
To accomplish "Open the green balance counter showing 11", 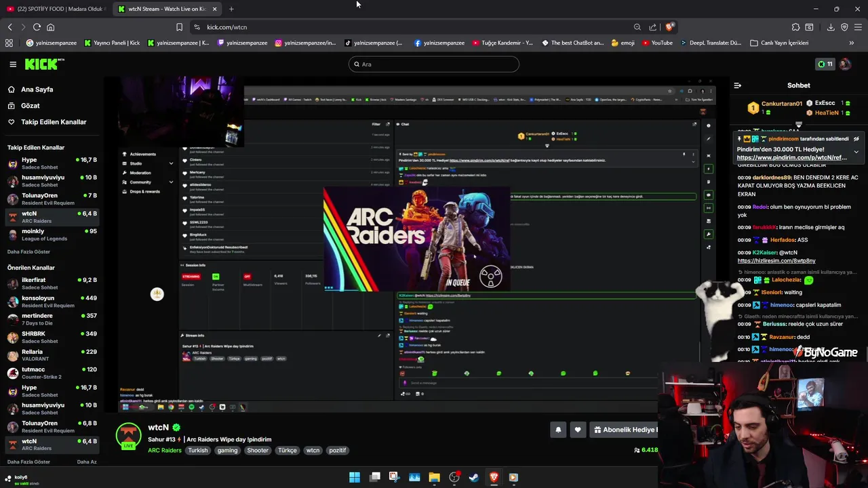I will (x=825, y=64).
